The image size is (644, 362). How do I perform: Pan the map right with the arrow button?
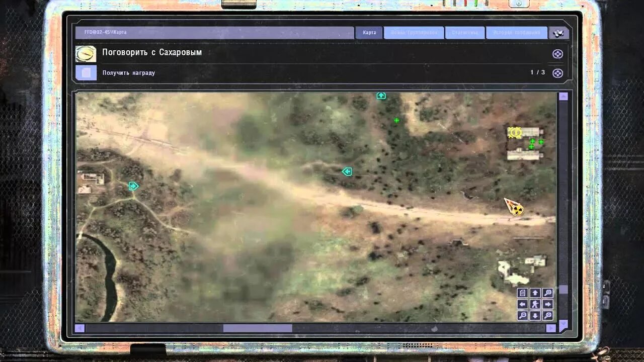(548, 304)
